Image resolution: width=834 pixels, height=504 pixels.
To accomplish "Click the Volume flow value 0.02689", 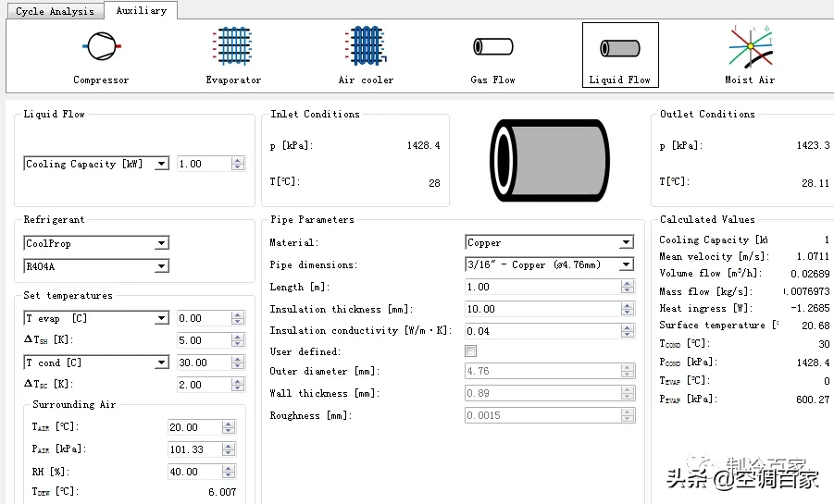I will [810, 273].
